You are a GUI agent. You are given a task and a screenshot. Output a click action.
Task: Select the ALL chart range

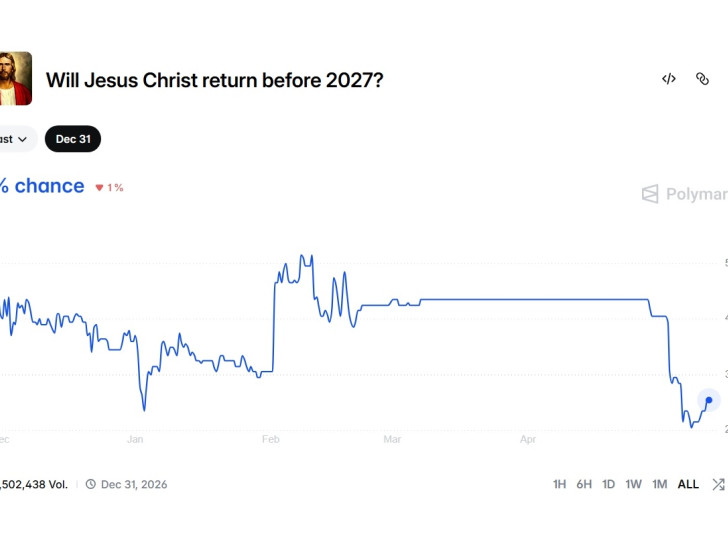(x=688, y=484)
